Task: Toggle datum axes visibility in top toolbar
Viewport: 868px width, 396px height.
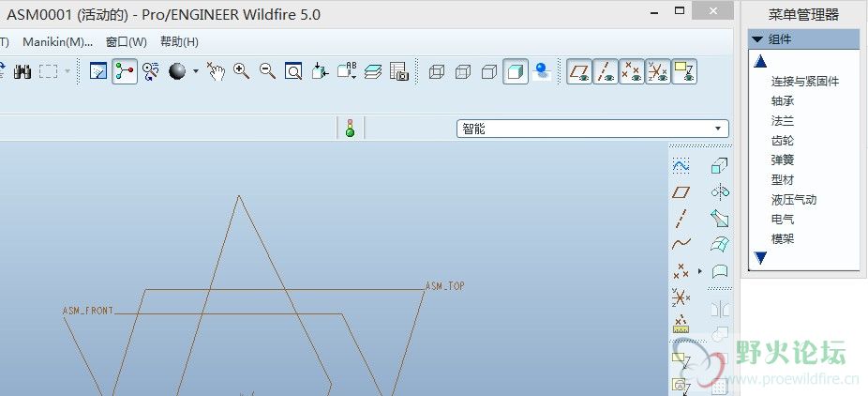Action: click(x=606, y=71)
